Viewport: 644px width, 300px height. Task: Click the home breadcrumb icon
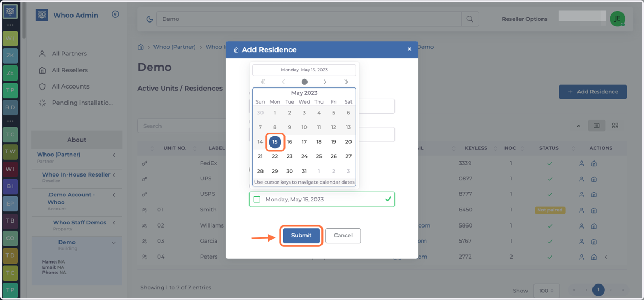[141, 47]
